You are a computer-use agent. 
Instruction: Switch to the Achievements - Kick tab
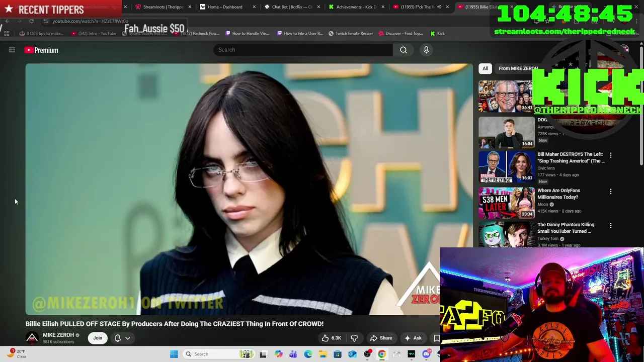[356, 7]
